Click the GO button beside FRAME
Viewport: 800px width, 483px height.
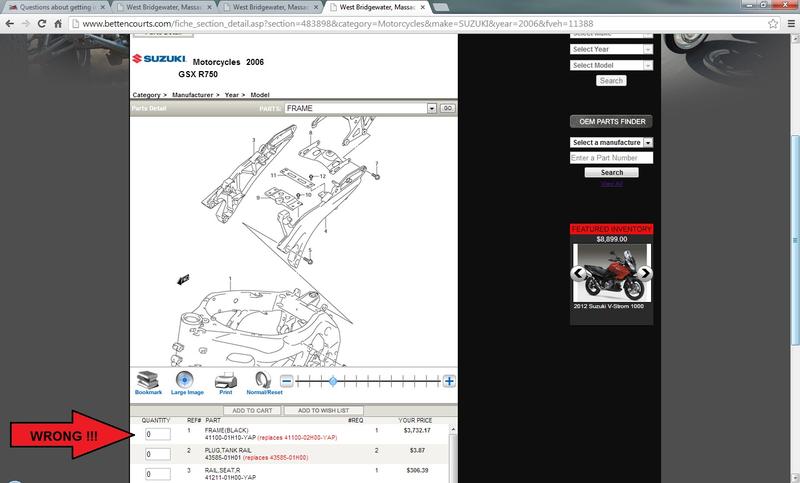click(447, 108)
